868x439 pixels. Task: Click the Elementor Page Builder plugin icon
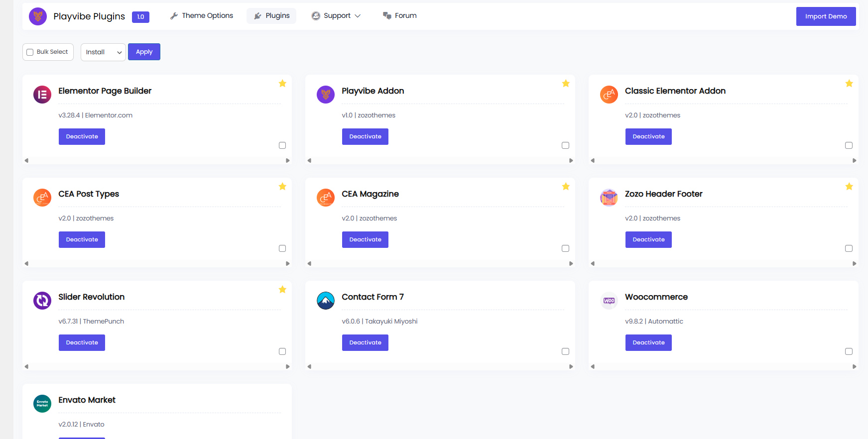point(42,95)
